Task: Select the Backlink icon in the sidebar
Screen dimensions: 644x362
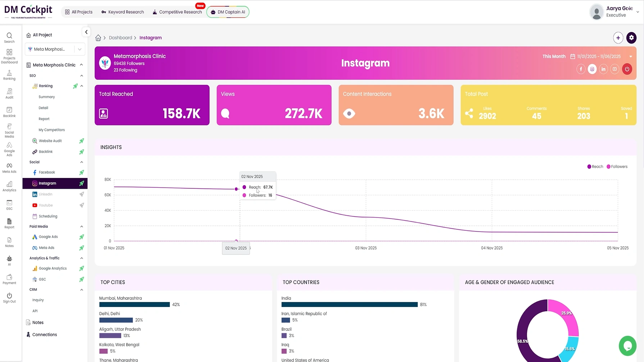Action: click(x=9, y=111)
